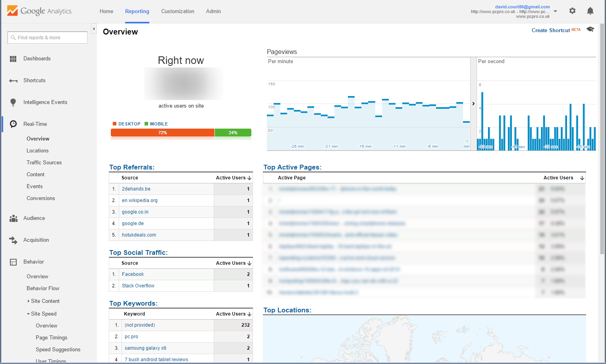Open the settings gear icon

pyautogui.click(x=572, y=11)
